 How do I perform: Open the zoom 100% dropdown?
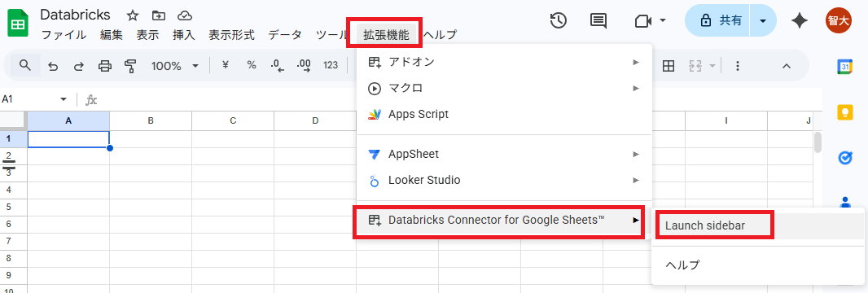175,66
